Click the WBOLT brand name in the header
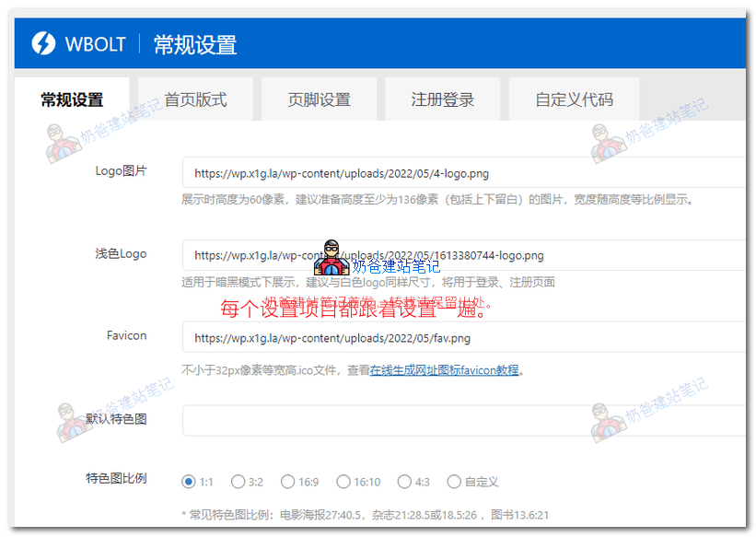This screenshot has height=537, width=756. 96,43
